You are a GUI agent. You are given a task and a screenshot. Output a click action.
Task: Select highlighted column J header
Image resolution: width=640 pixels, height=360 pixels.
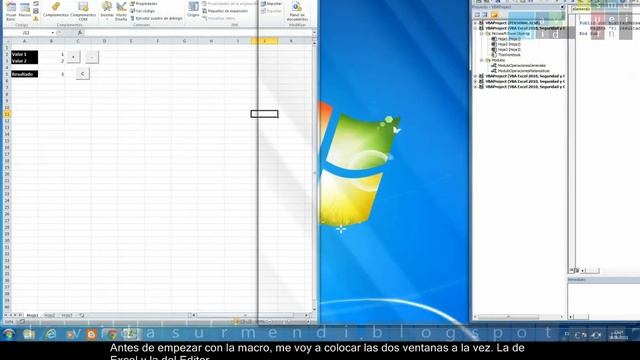[x=264, y=41]
